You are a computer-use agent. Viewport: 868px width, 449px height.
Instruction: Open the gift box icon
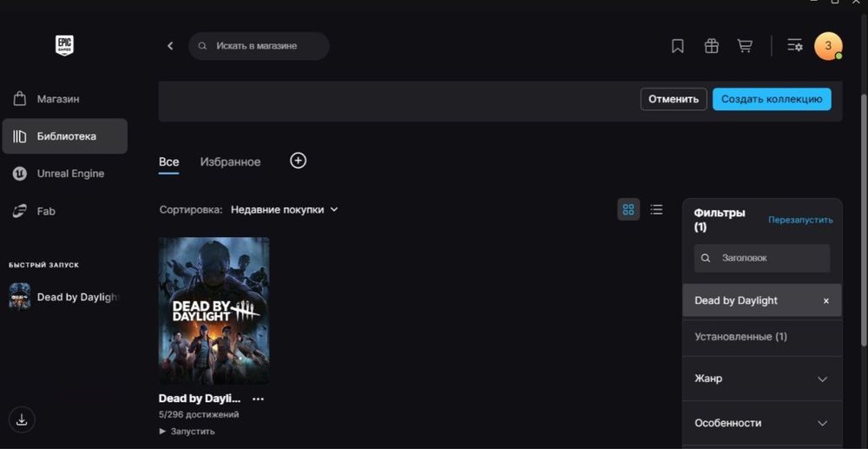(x=711, y=46)
